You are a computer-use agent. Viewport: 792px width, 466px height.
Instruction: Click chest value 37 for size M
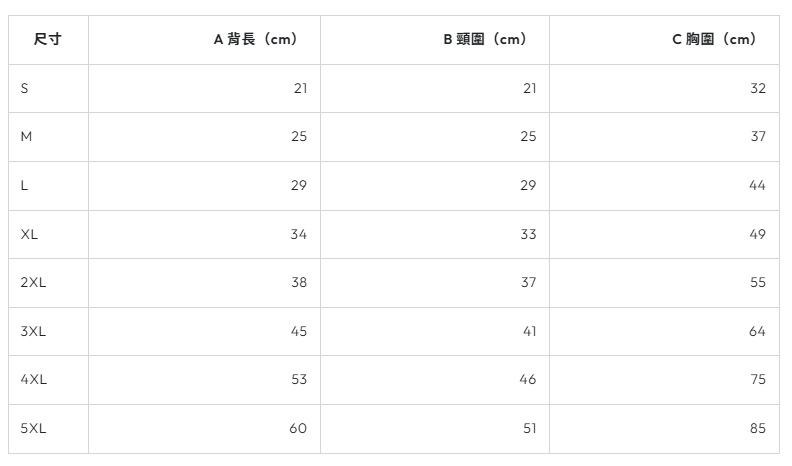[x=757, y=137]
